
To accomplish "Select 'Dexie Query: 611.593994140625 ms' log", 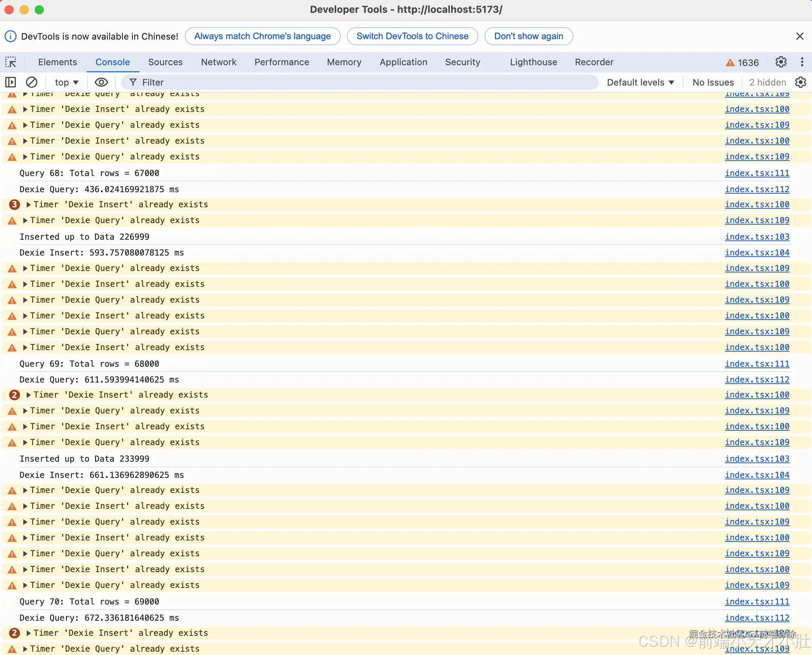I will [x=99, y=380].
